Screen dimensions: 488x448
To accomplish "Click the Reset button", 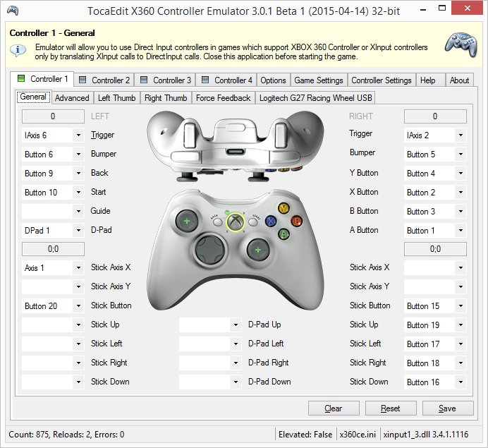I will tap(390, 408).
